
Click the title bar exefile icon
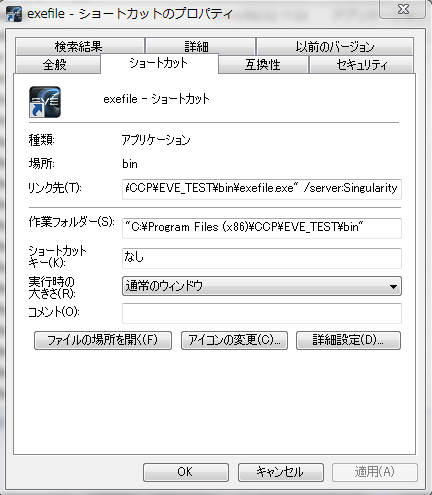click(14, 14)
